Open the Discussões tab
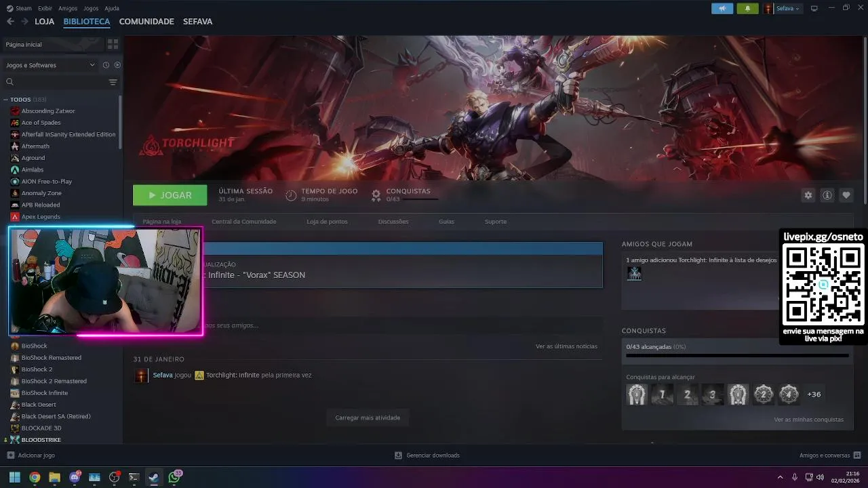 (x=393, y=222)
